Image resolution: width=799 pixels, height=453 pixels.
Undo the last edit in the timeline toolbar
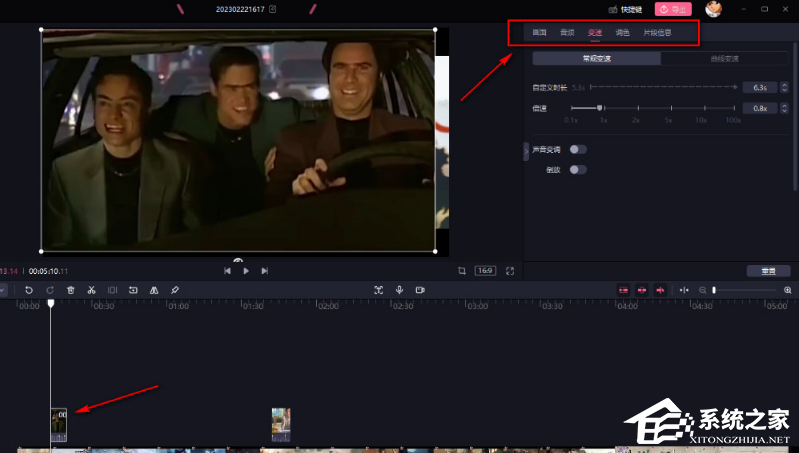tap(29, 290)
